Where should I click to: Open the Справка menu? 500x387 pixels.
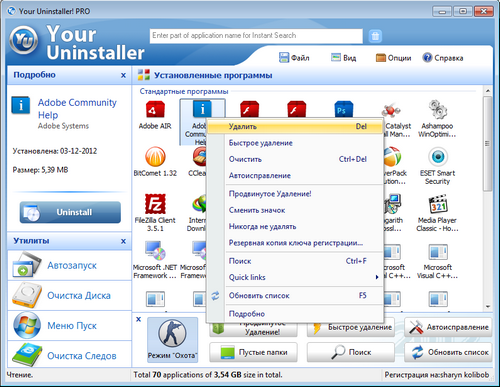443,58
